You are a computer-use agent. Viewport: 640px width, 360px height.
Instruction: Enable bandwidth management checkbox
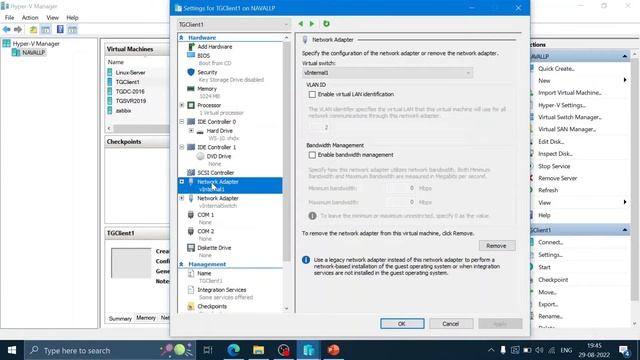click(312, 155)
